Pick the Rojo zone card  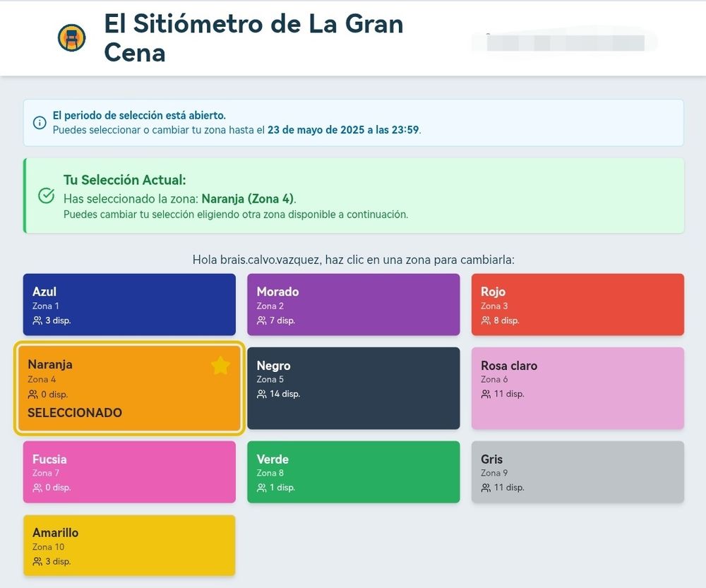click(578, 304)
